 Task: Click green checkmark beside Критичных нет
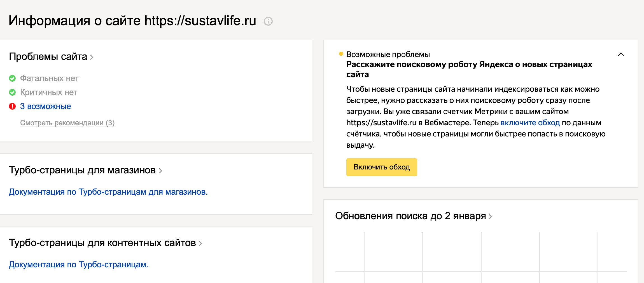pyautogui.click(x=12, y=92)
